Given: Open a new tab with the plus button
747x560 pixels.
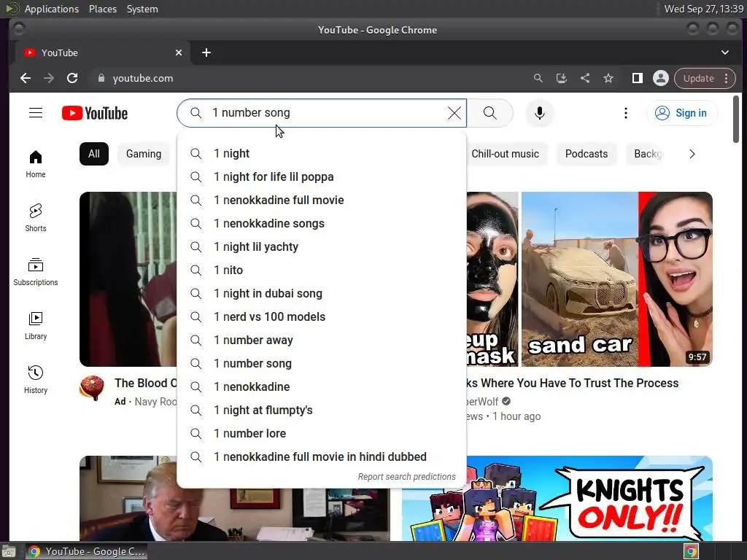Looking at the screenshot, I should pos(206,52).
